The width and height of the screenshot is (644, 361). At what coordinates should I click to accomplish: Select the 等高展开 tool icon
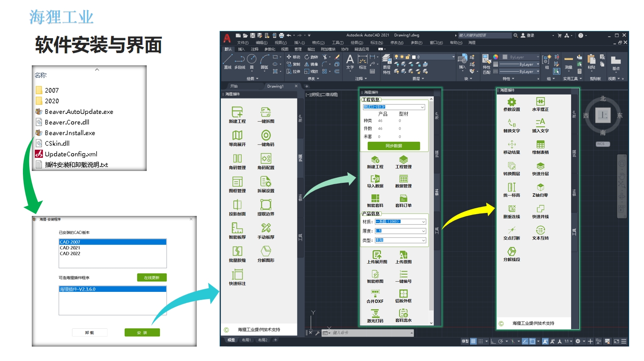point(237,135)
